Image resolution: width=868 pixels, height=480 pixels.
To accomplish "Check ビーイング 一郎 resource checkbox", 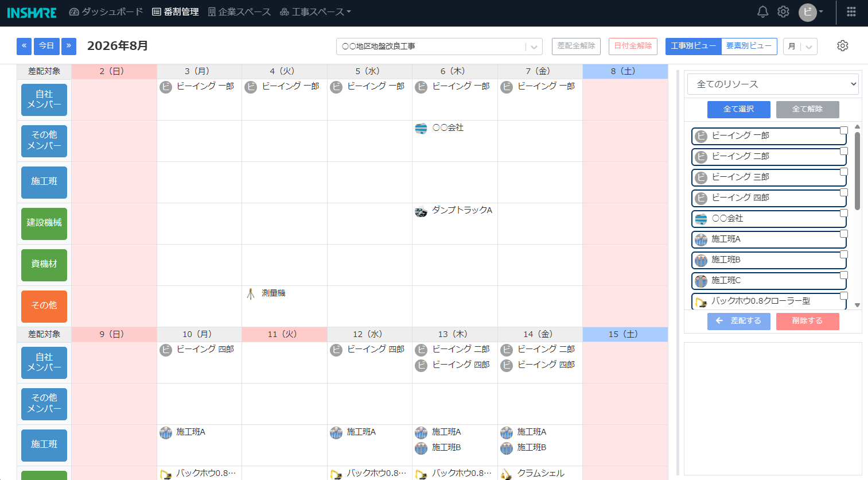I will click(x=844, y=130).
